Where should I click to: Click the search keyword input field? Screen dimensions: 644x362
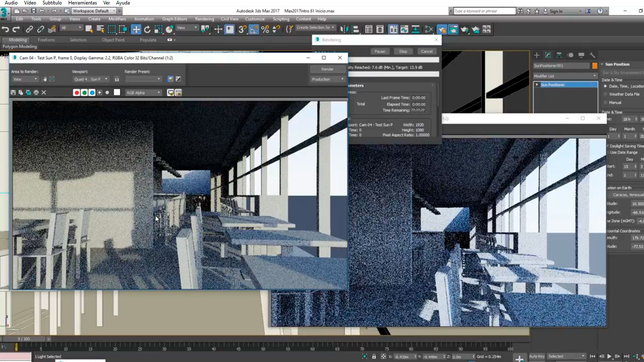click(x=484, y=11)
